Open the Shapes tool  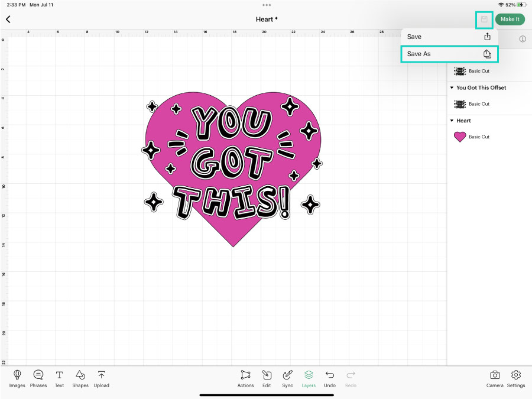pos(80,378)
